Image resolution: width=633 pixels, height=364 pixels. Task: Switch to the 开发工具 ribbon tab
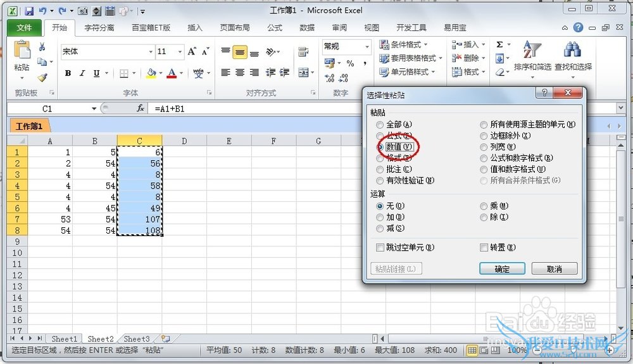(411, 27)
